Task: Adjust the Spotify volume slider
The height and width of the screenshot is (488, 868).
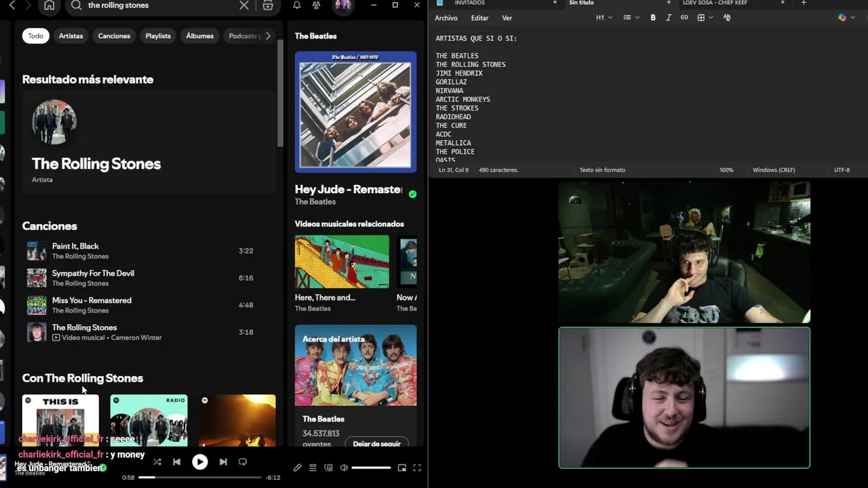Action: click(x=371, y=468)
